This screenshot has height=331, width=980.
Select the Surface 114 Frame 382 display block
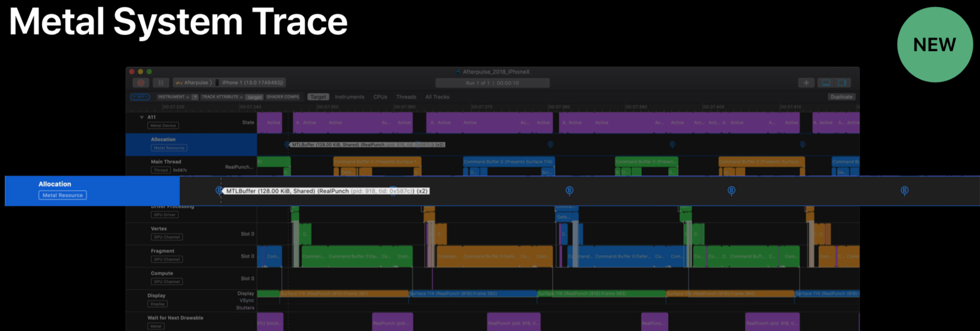[x=473, y=294]
